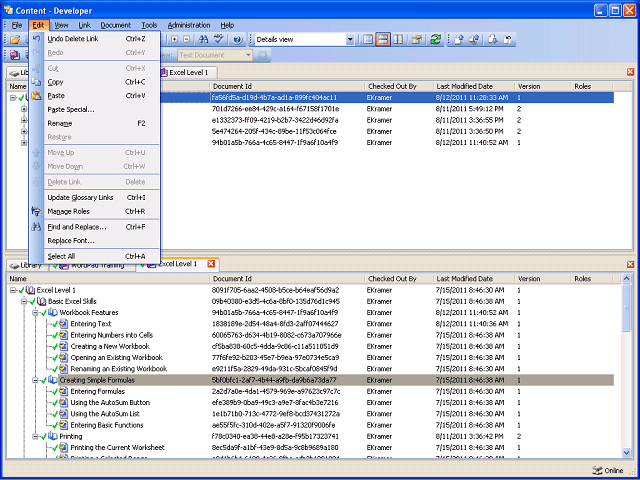Click the topic icon beside Entering Text
Screen dimensions: 640x480
point(63,324)
